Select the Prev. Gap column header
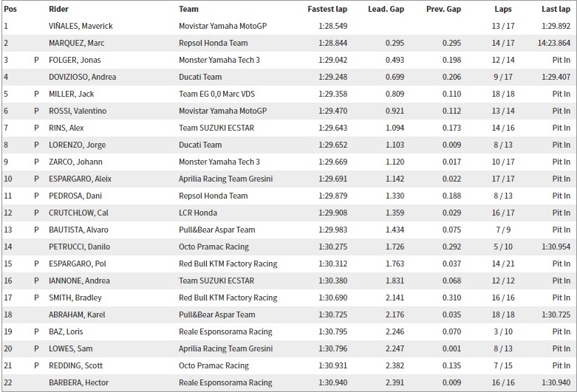 (x=443, y=9)
